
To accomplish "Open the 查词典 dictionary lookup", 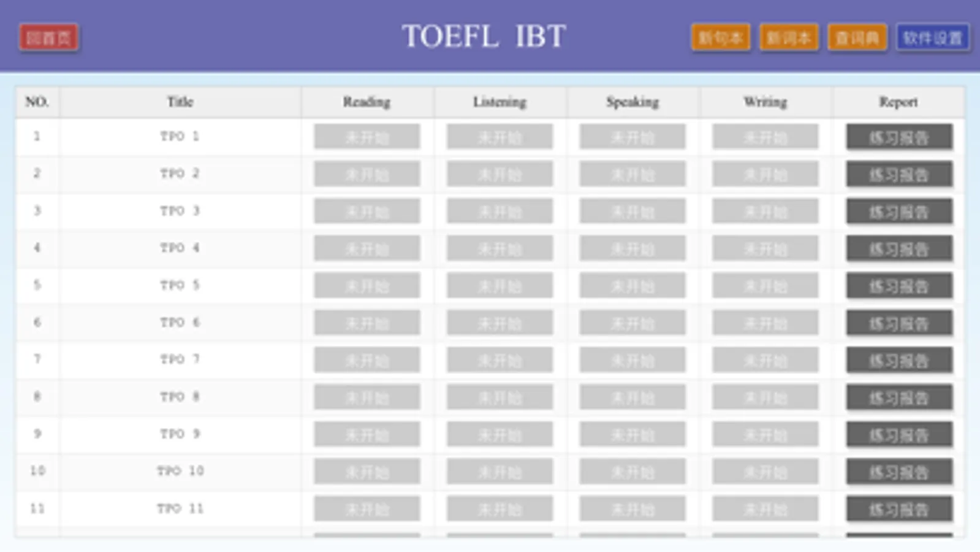I will click(x=857, y=38).
